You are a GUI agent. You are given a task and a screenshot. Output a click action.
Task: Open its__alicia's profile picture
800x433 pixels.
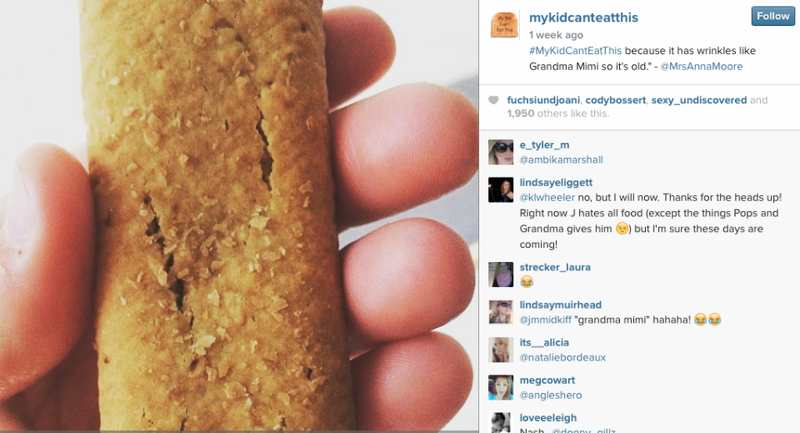point(501,350)
